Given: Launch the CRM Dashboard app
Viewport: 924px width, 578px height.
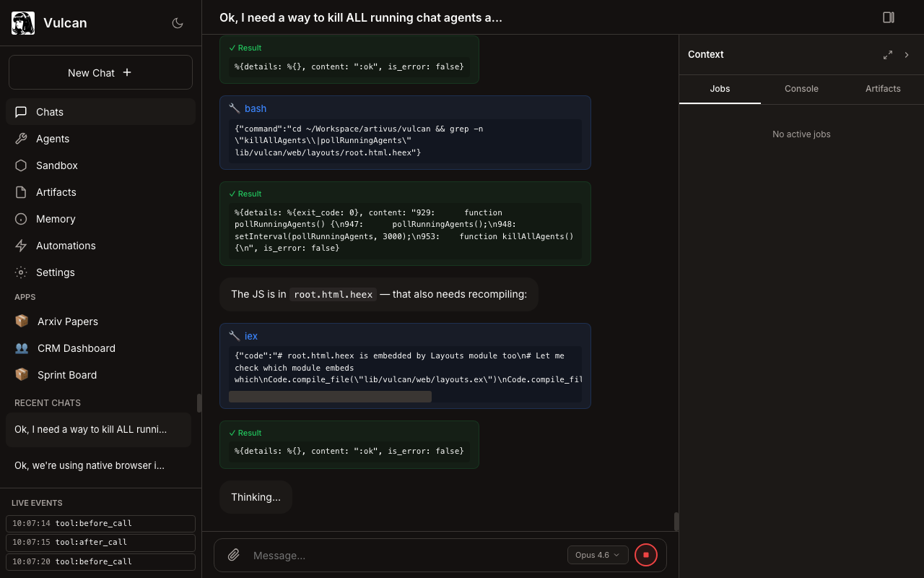Looking at the screenshot, I should [x=76, y=348].
